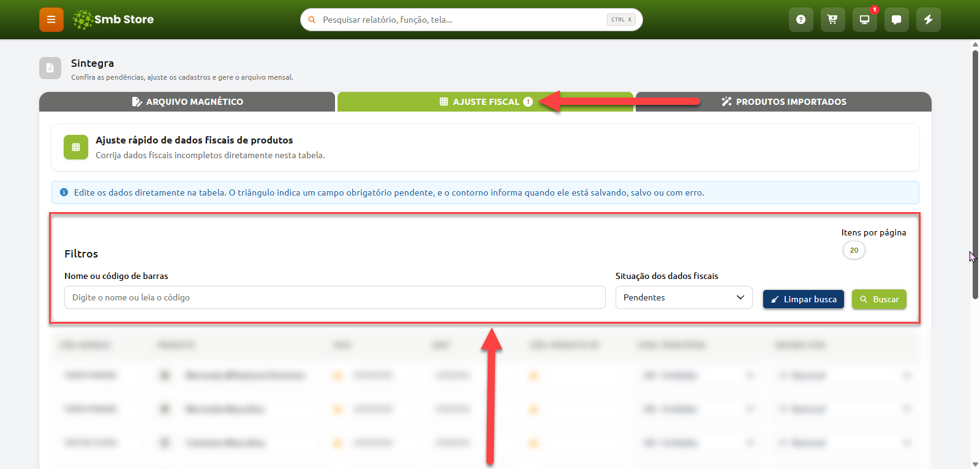
Task: Click the Smb Store logo
Action: (x=113, y=20)
